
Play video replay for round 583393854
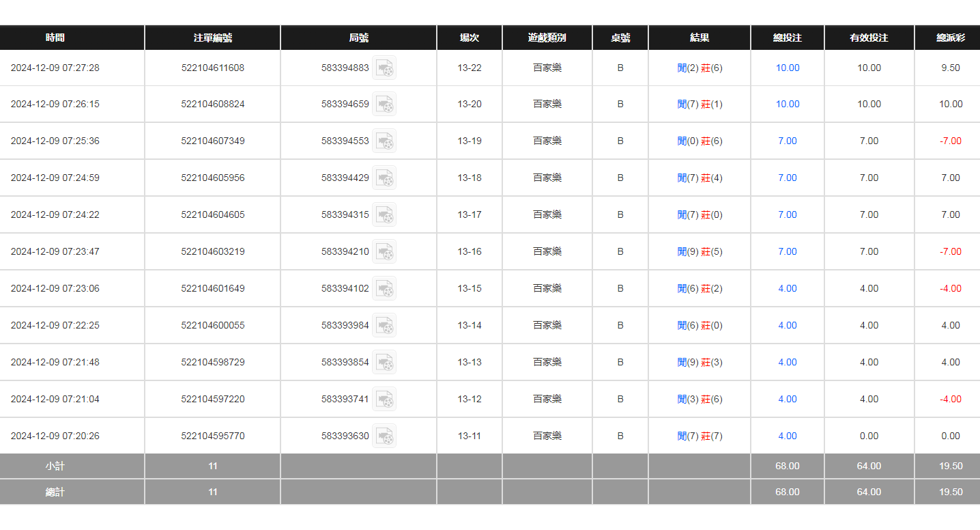tap(384, 363)
